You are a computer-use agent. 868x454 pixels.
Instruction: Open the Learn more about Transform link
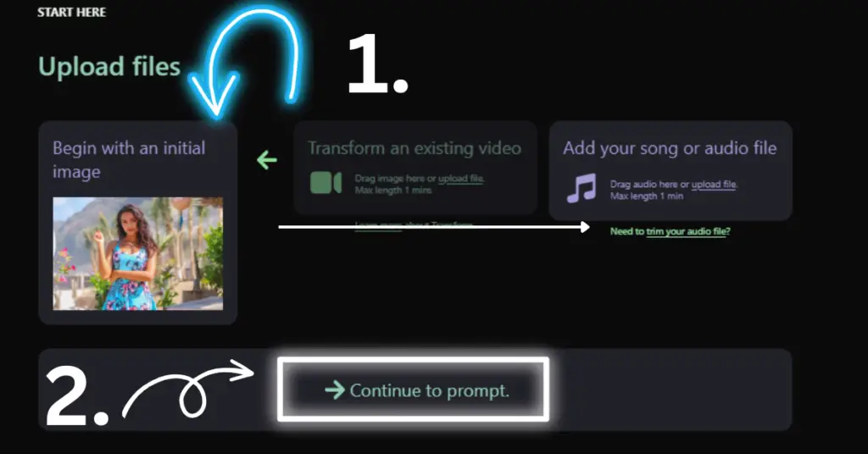click(414, 224)
